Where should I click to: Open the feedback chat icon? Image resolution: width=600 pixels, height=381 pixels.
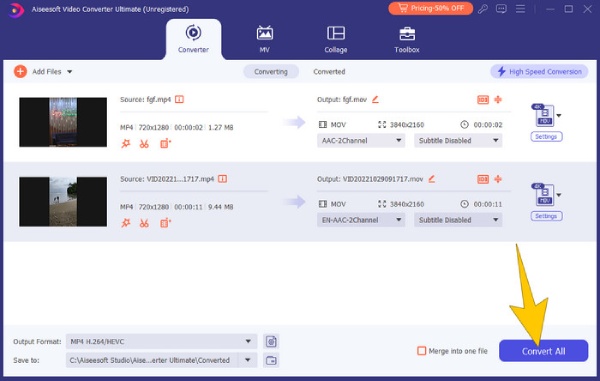501,8
